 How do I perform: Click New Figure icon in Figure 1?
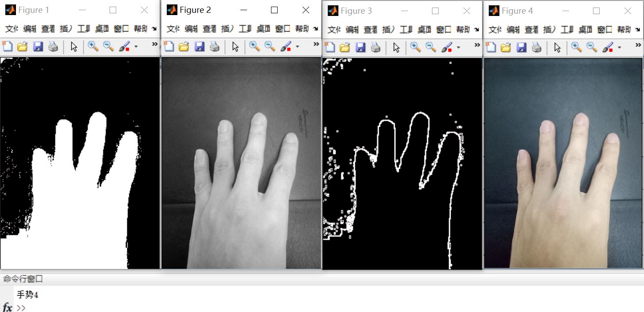tap(7, 46)
